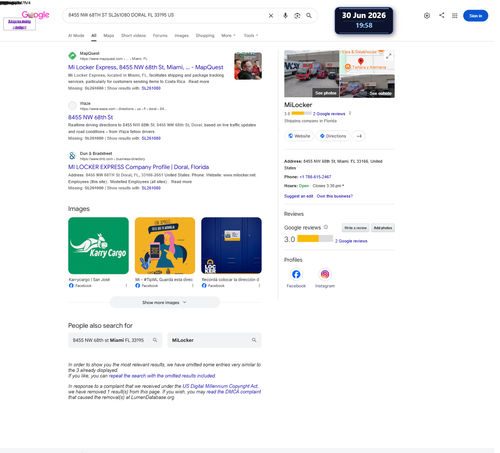Click read the DMCA complaint link
This screenshot has height=453, width=500.
pos(234,392)
